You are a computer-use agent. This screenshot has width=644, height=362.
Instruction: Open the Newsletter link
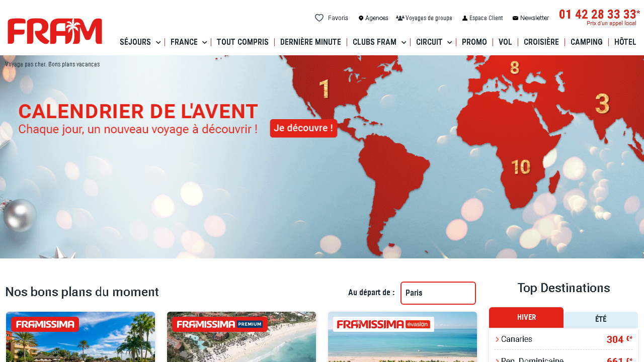pos(534,18)
